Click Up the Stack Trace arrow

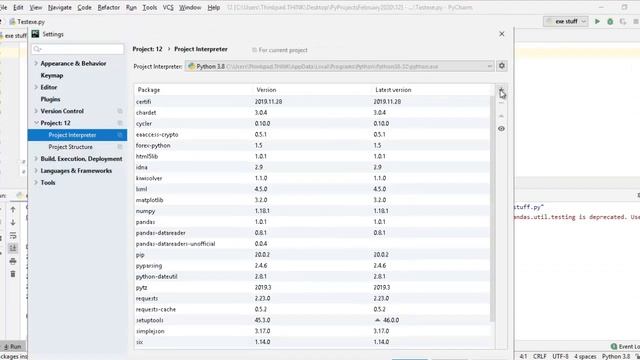coord(13,209)
